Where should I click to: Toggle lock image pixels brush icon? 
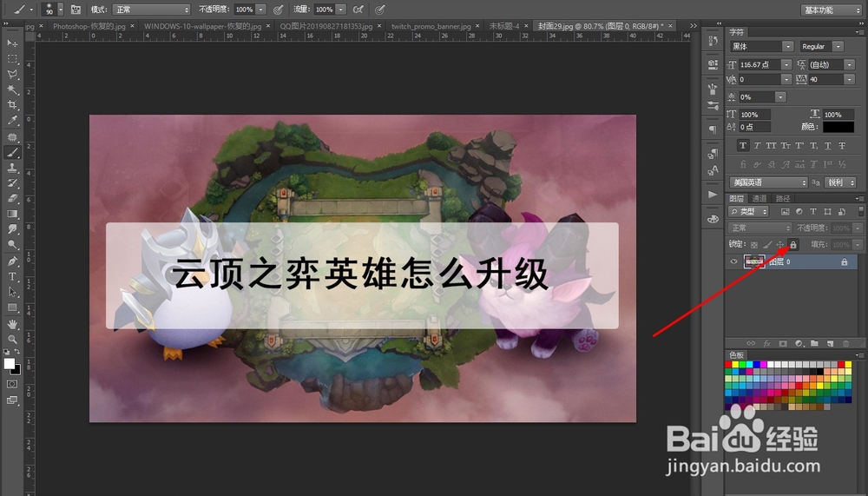(767, 244)
